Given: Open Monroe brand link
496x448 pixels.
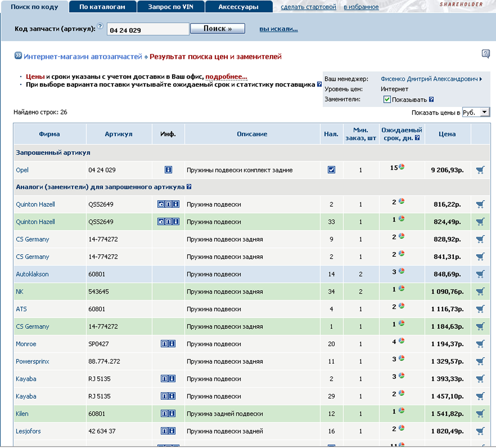Looking at the screenshot, I should 26,344.
